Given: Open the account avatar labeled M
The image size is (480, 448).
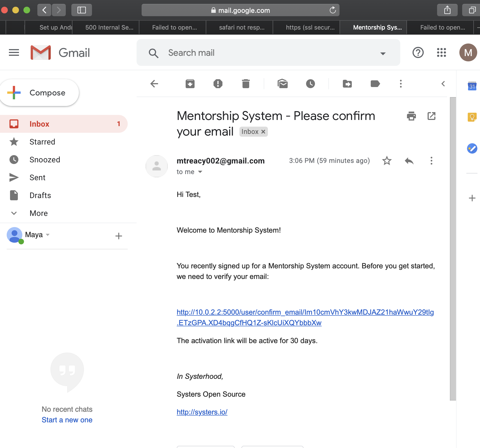Looking at the screenshot, I should click(468, 52).
